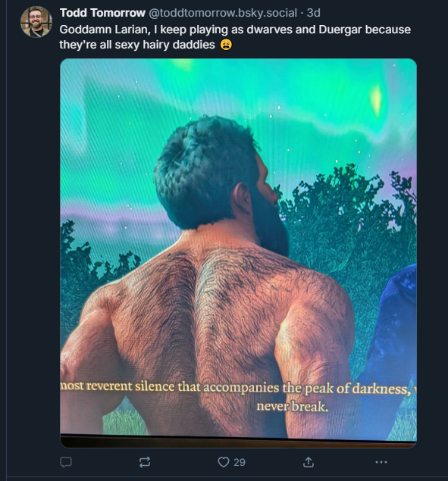This screenshot has width=448, height=481.
Task: Click the crying emoji in the post
Action: tap(226, 45)
